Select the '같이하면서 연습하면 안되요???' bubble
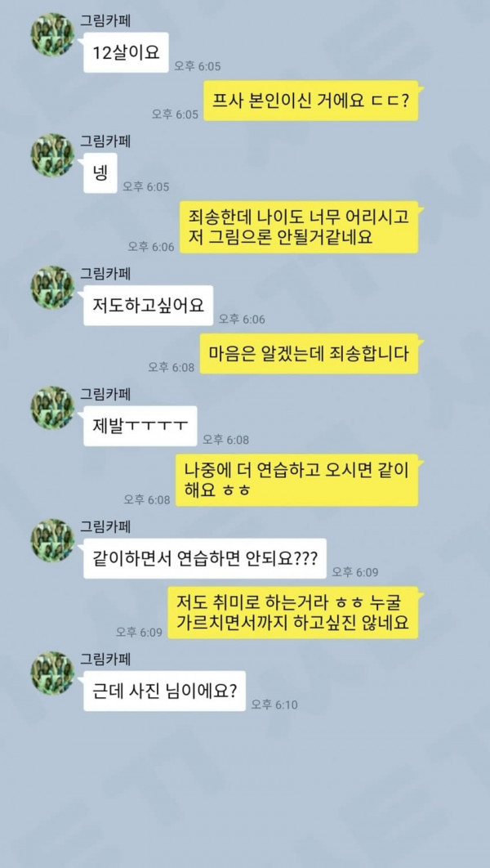The width and height of the screenshot is (490, 868). point(205,558)
